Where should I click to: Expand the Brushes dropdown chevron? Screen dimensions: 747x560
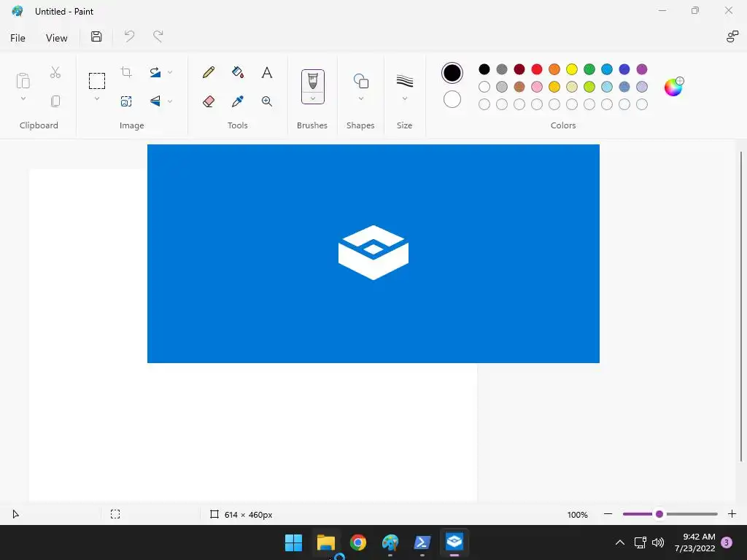312,98
